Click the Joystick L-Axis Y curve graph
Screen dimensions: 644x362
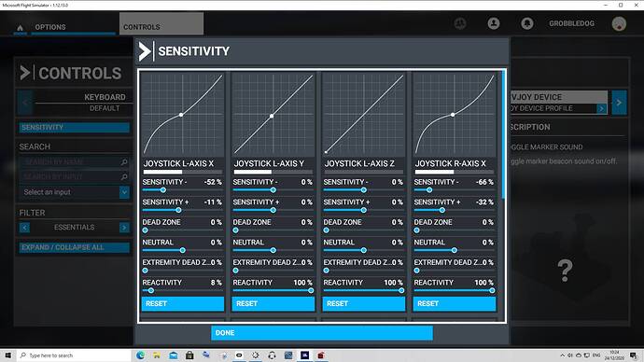point(273,114)
